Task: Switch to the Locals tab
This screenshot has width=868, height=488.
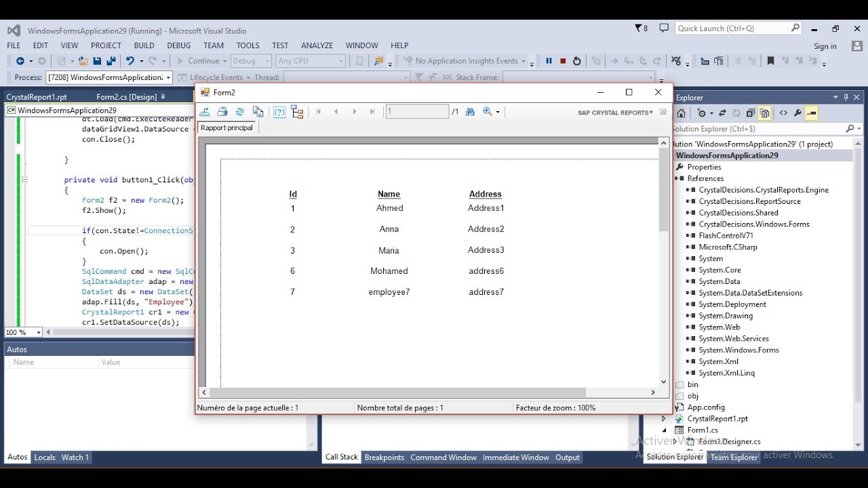Action: (45, 457)
